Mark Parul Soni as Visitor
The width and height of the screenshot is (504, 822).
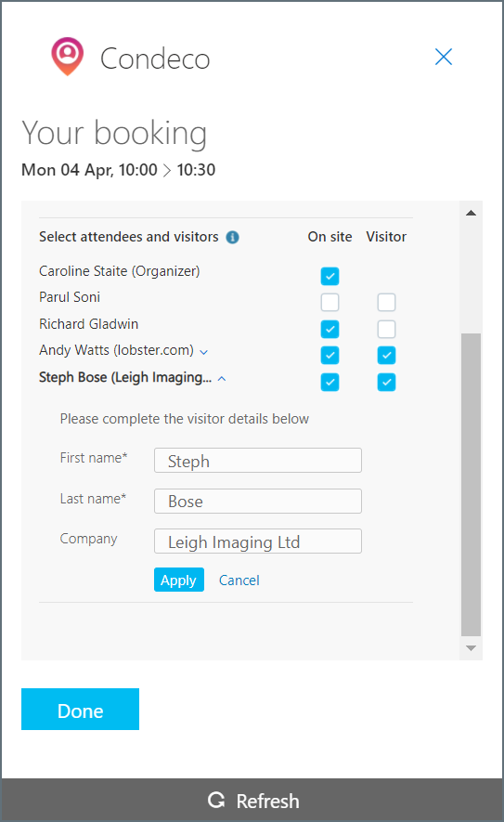387,303
